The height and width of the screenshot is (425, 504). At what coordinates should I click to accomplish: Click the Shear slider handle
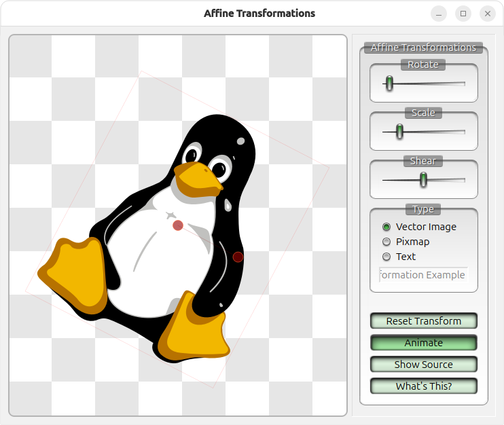423,180
